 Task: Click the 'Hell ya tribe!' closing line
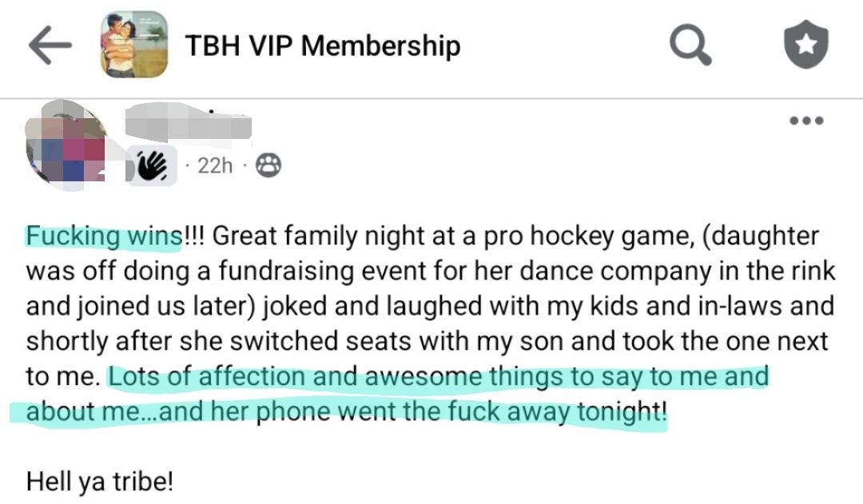[99, 482]
